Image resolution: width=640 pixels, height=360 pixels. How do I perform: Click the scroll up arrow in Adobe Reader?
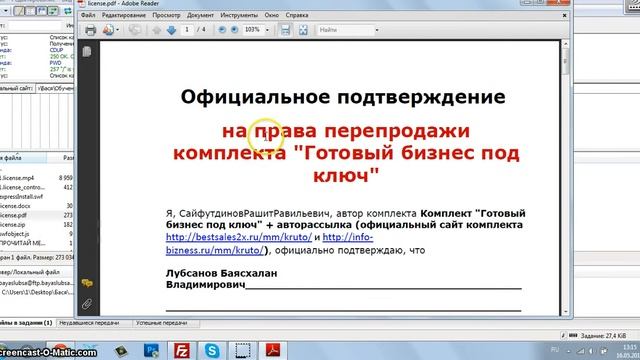(x=565, y=44)
